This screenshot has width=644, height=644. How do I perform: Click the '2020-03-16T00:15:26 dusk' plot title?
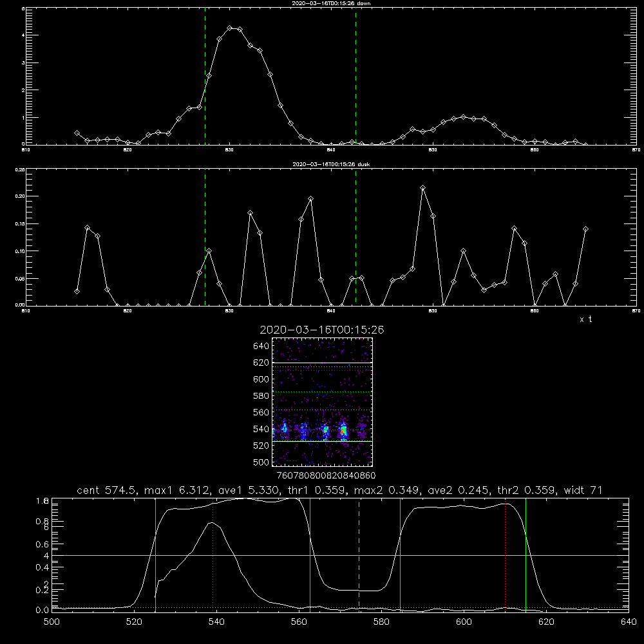click(x=331, y=164)
